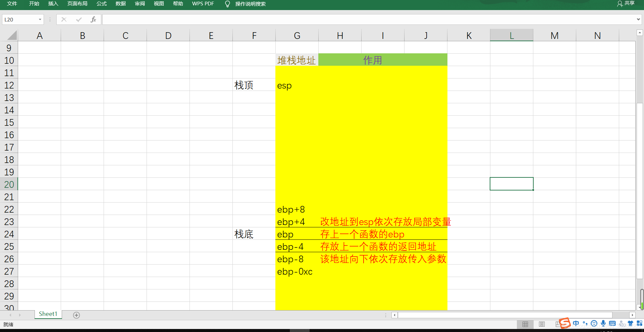Switch to the 开始 ribbon tab
This screenshot has width=644, height=332.
[34, 4]
